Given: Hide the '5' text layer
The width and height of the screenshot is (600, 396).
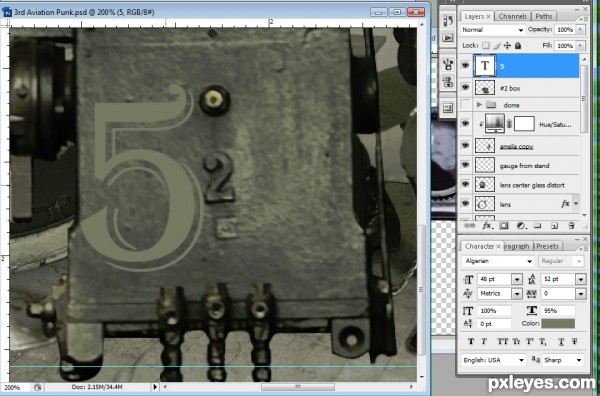Looking at the screenshot, I should (465, 65).
